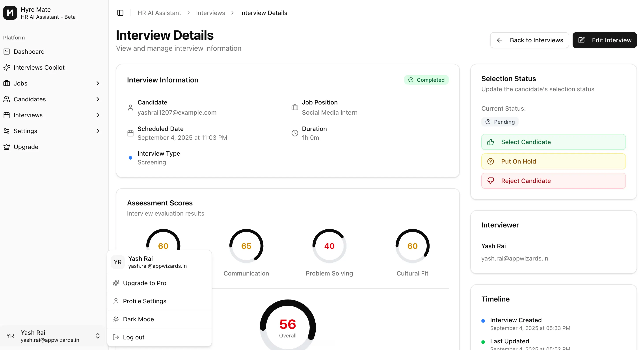Click the Interviews Copilot sparkle icon
This screenshot has width=644, height=350.
[x=7, y=67]
